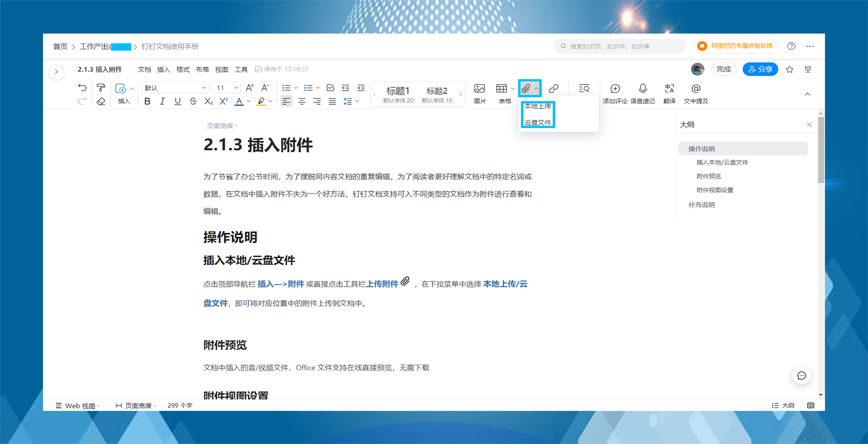Click the knowledge search input field

[619, 46]
